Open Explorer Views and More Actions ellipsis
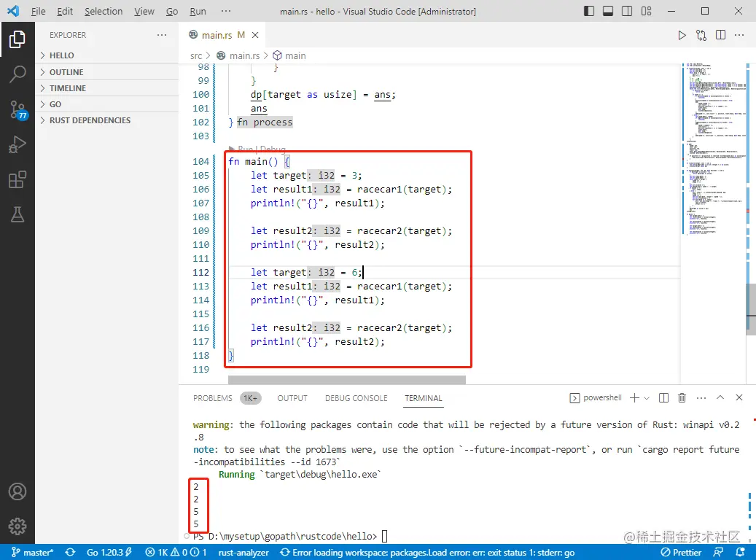 162,35
